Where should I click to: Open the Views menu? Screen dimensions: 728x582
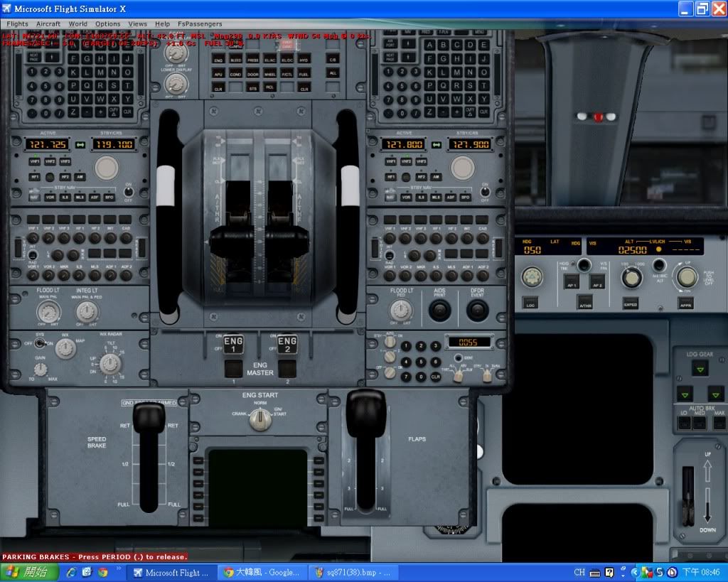(137, 23)
